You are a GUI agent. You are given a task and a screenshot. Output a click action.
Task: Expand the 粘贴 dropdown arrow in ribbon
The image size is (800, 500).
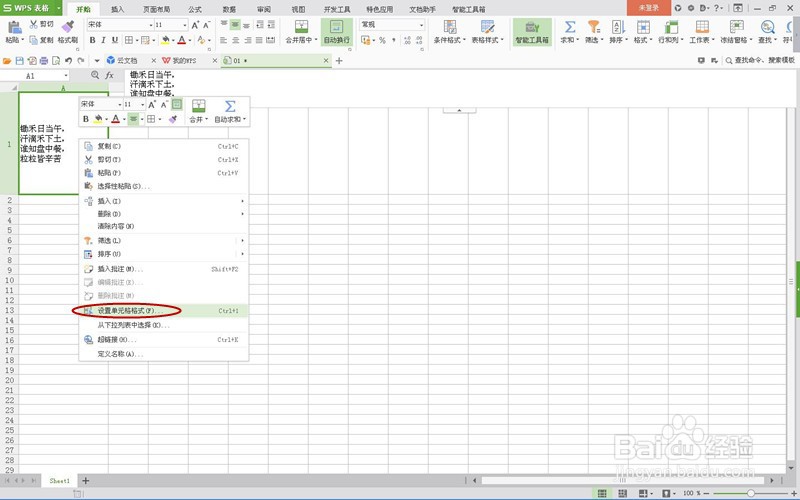pos(22,40)
